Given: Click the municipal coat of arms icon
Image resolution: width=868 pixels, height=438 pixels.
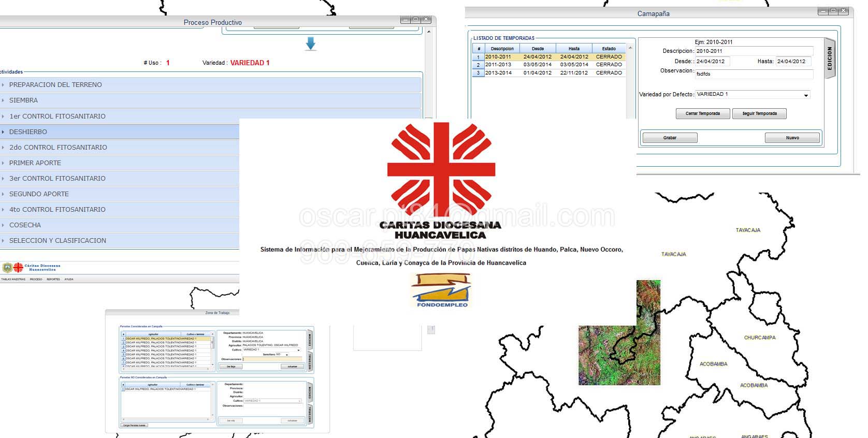Looking at the screenshot, I should [7, 268].
